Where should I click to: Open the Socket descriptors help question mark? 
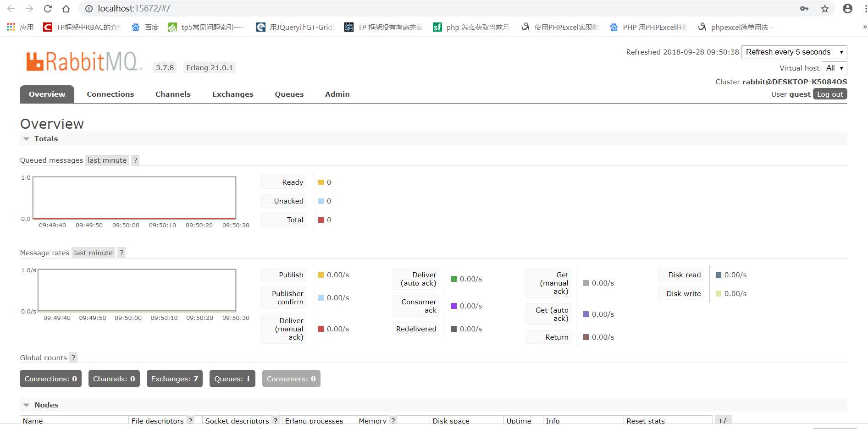tap(276, 420)
